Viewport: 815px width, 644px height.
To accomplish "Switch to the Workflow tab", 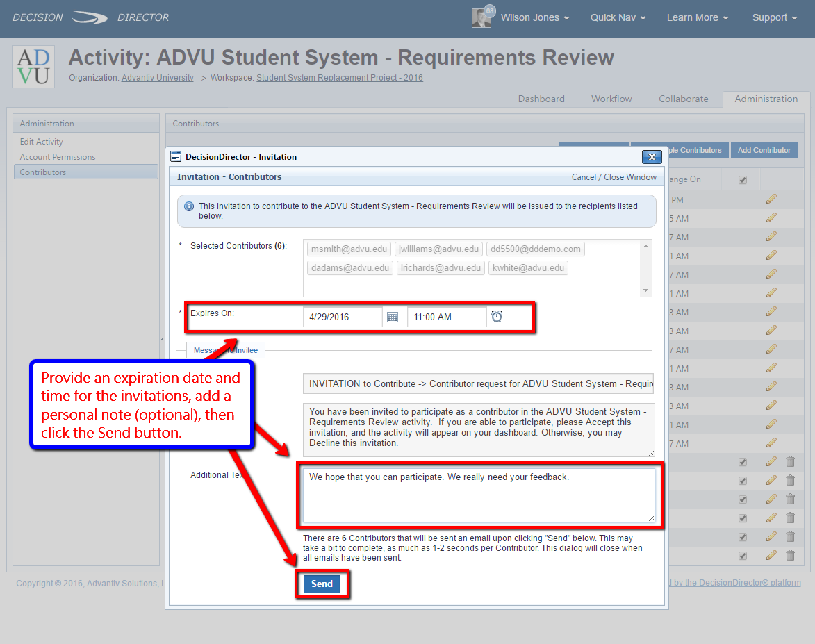I will coord(611,99).
